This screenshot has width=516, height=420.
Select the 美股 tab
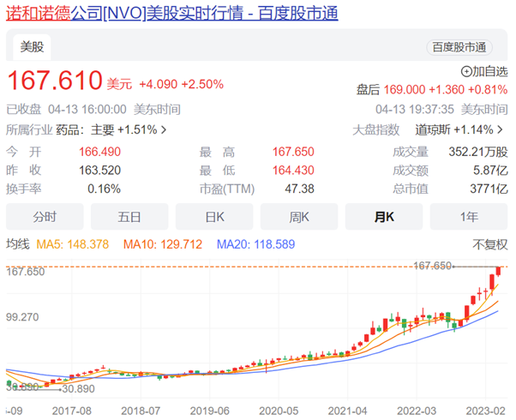[x=32, y=47]
